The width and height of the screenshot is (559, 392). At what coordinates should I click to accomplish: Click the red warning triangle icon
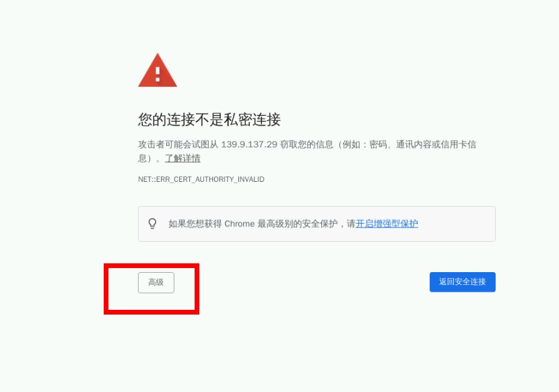(x=158, y=70)
